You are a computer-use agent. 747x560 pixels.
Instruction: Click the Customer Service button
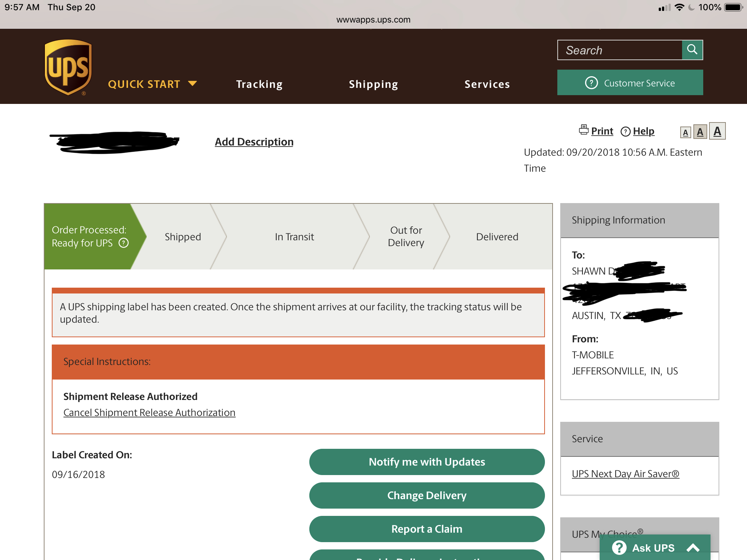(630, 83)
